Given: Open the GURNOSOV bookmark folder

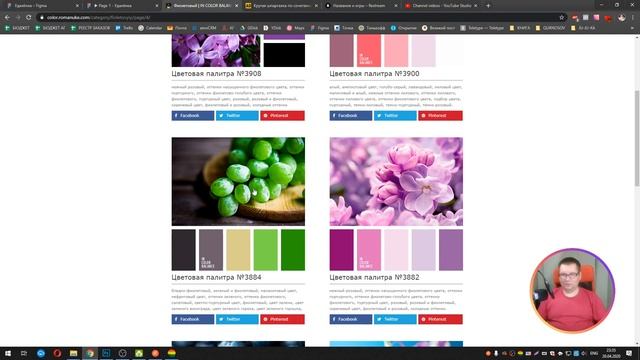Looking at the screenshot, I should [551, 28].
